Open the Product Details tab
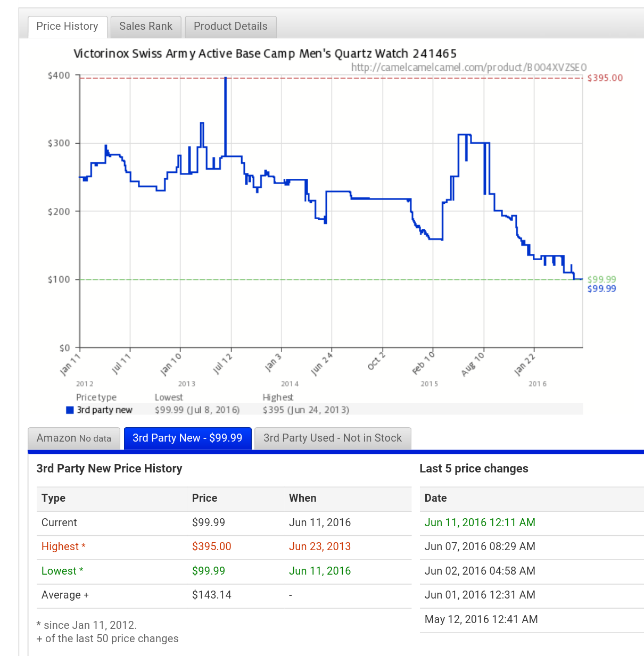Viewport: 644px width, 656px height. coord(230,27)
